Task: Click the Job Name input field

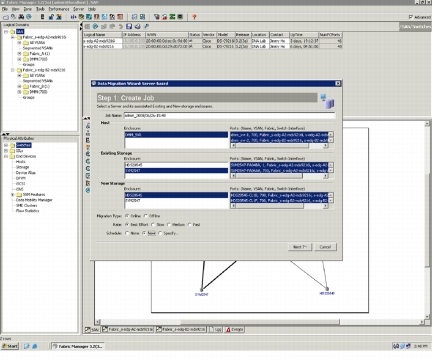Action: coord(229,115)
